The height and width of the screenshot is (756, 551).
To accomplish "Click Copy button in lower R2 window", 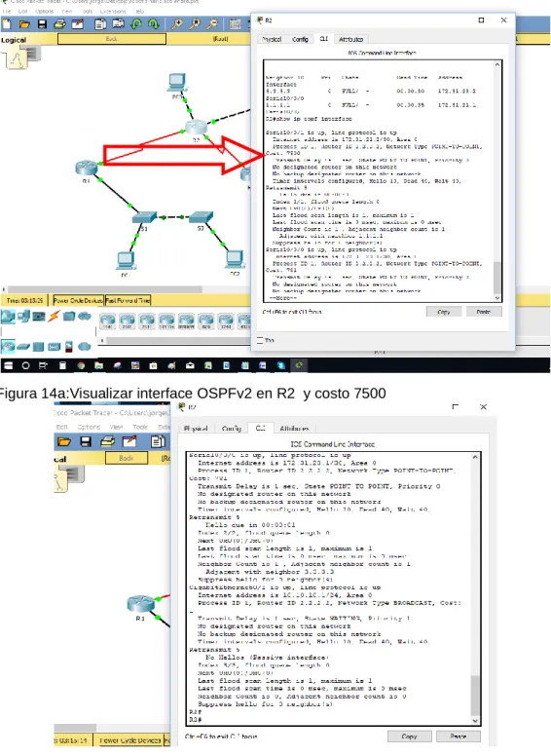I will click(409, 737).
